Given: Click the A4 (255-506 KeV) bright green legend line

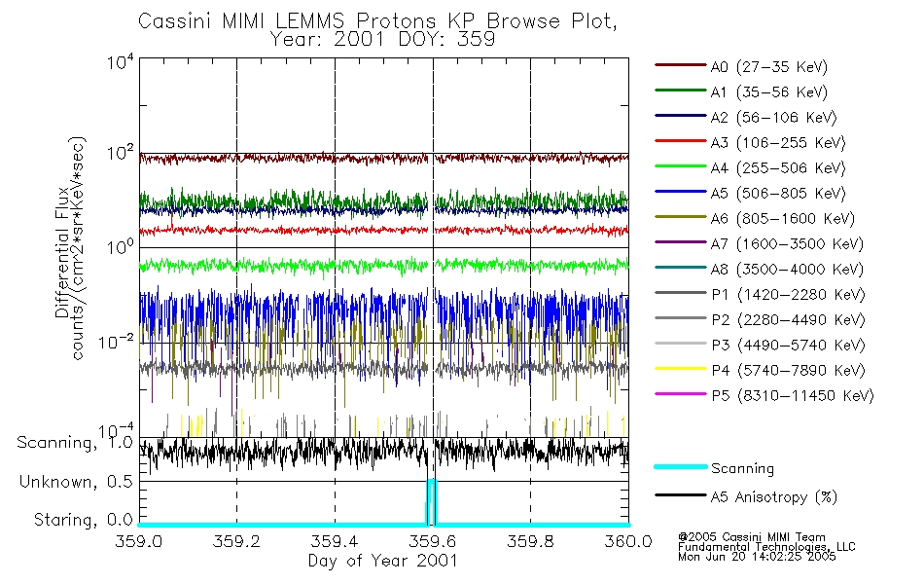Looking at the screenshot, I should point(681,166).
